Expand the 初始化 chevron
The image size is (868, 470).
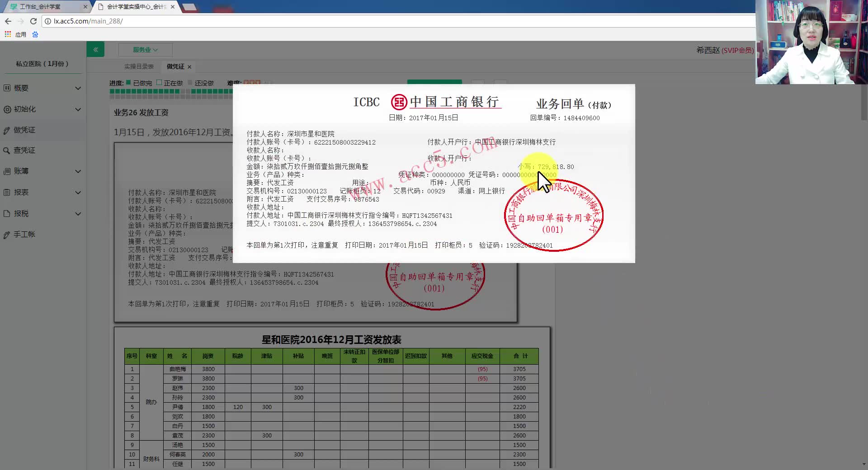[x=78, y=109]
